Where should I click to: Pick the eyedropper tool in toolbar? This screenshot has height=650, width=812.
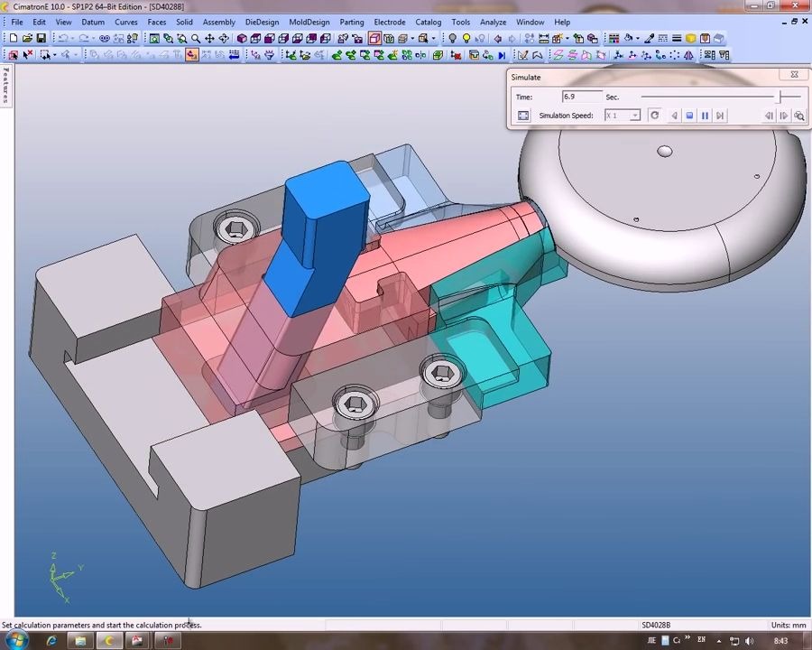point(649,39)
